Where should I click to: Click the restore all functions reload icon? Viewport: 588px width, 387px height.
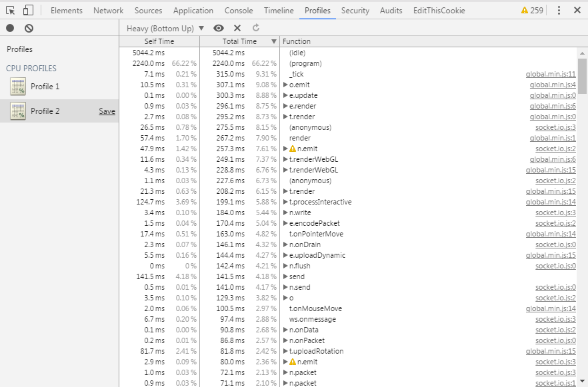tap(256, 28)
